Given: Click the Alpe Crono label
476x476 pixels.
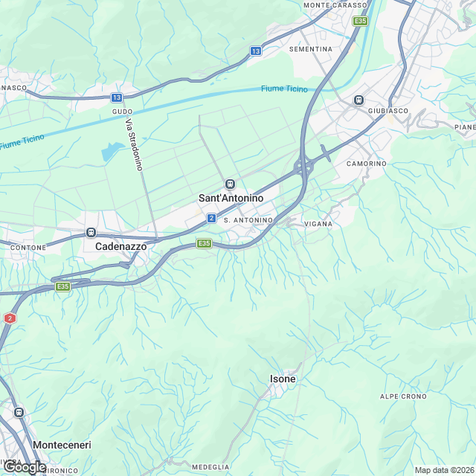Looking at the screenshot, I should [x=403, y=396].
